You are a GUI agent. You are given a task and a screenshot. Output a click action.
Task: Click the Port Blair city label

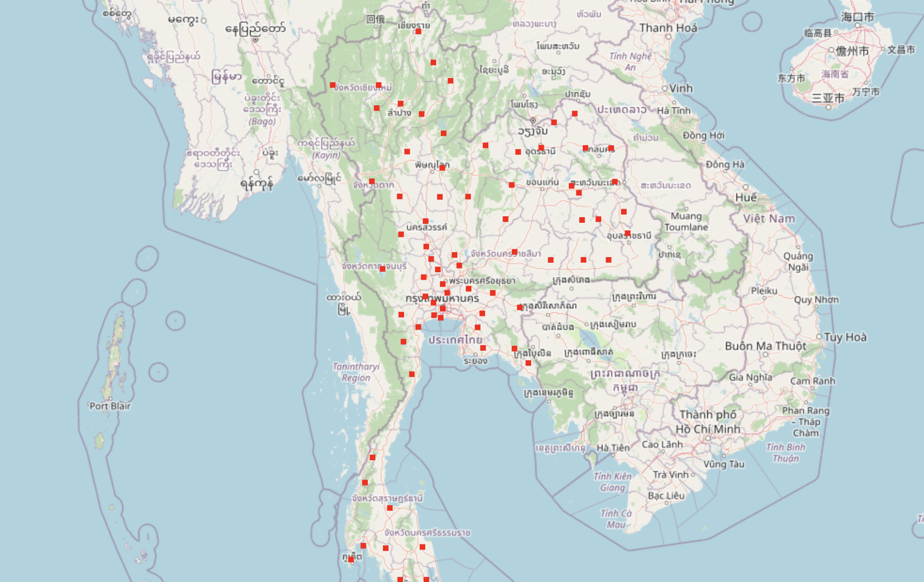pos(110,406)
